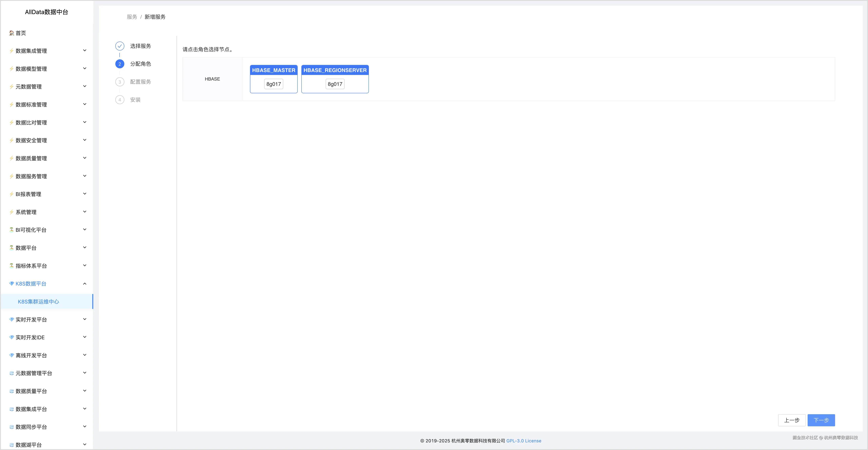Click 8g017 node tag under HBASE_MASTER
The image size is (868, 450).
tap(274, 84)
